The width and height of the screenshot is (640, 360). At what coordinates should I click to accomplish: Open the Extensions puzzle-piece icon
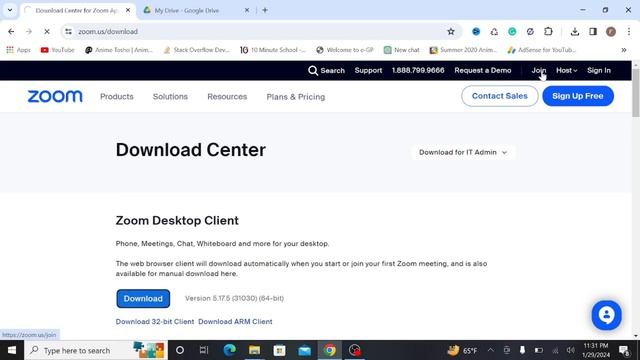[548, 31]
